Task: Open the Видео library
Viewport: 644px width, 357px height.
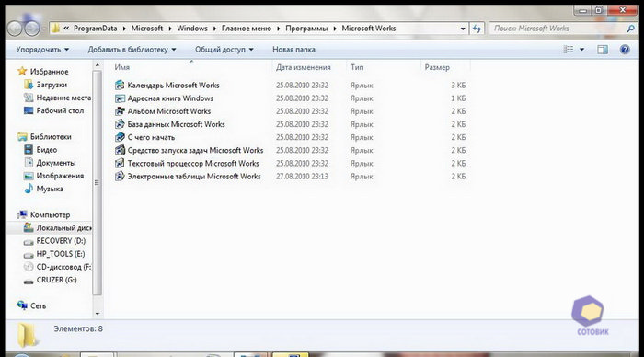Action: (46, 150)
